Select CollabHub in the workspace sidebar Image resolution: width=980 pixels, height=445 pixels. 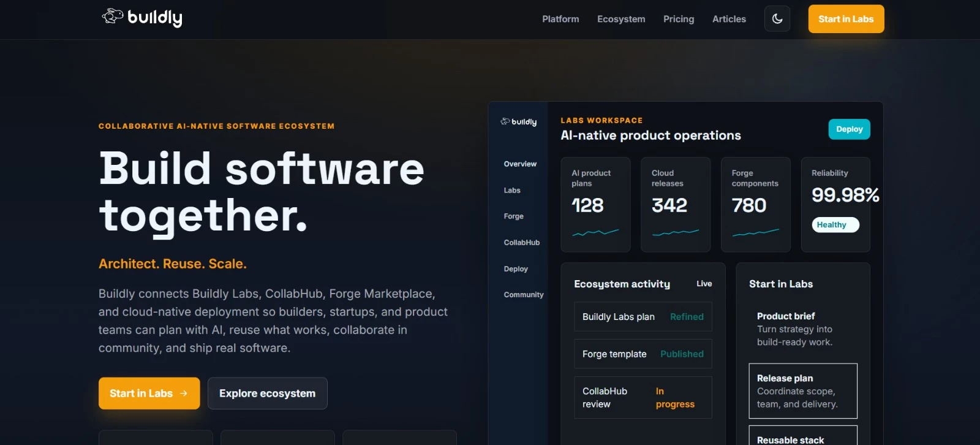[x=522, y=243]
